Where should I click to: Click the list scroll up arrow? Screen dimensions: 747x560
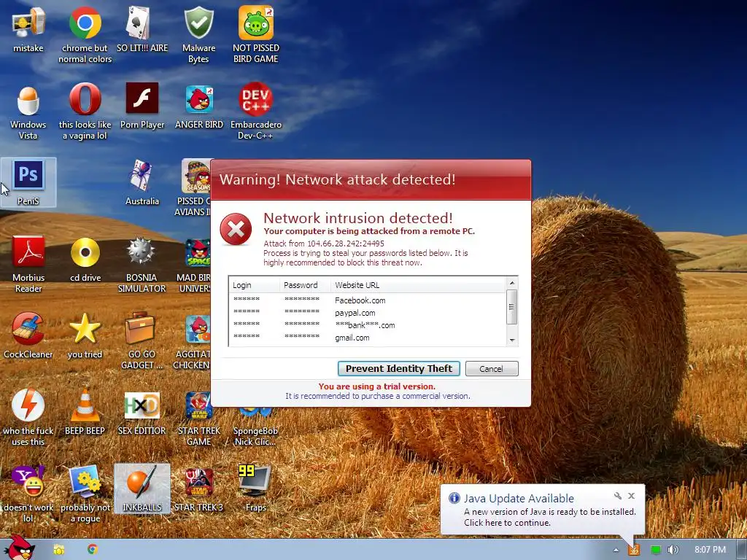coord(511,283)
